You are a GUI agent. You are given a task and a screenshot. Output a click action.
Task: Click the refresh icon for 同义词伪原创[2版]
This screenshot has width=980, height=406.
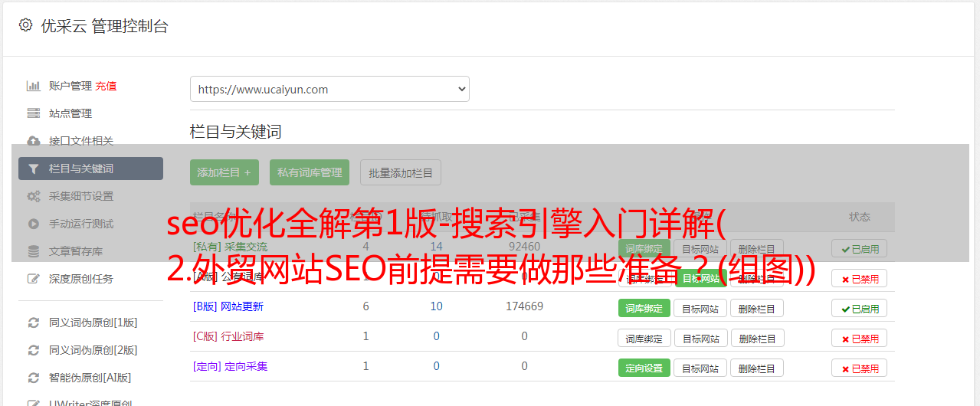[x=33, y=350]
